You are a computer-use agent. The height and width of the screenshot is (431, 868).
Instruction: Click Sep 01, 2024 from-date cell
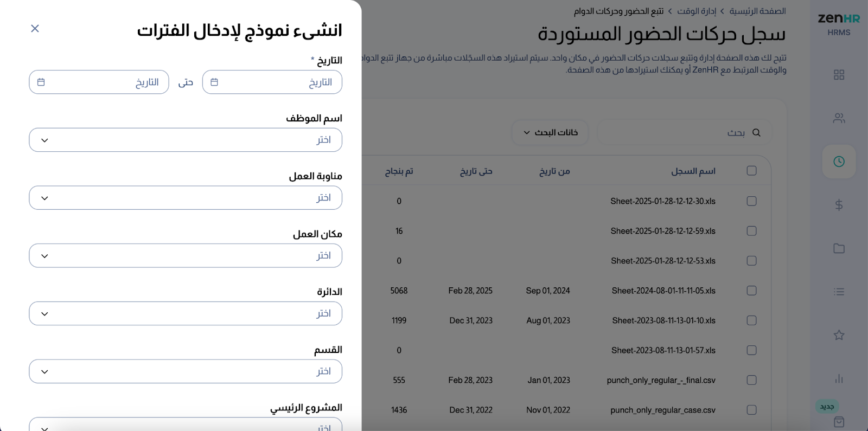(x=548, y=291)
